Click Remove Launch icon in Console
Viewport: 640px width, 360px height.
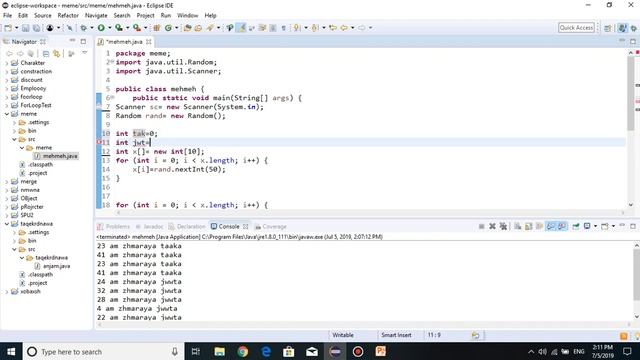click(492, 226)
